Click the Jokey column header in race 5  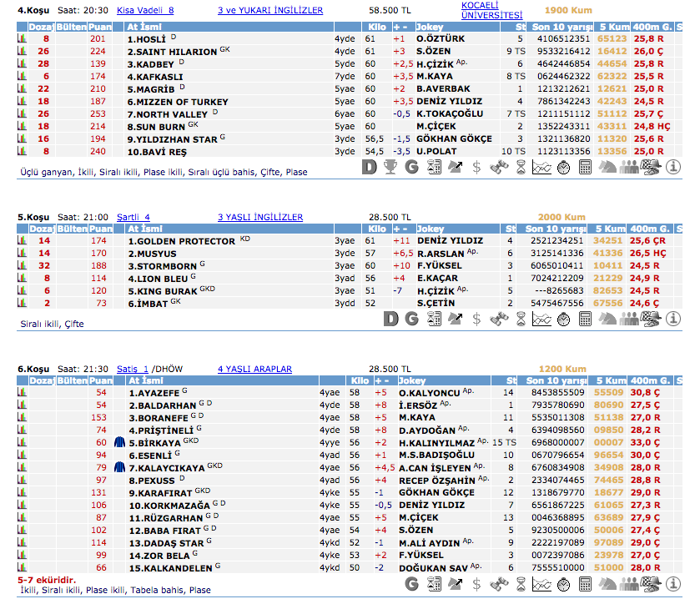[x=431, y=229]
